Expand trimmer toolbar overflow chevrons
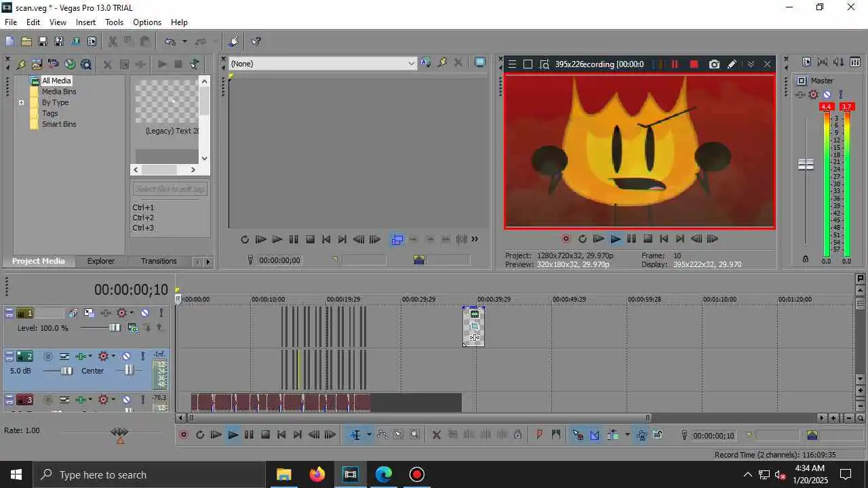 (x=475, y=239)
